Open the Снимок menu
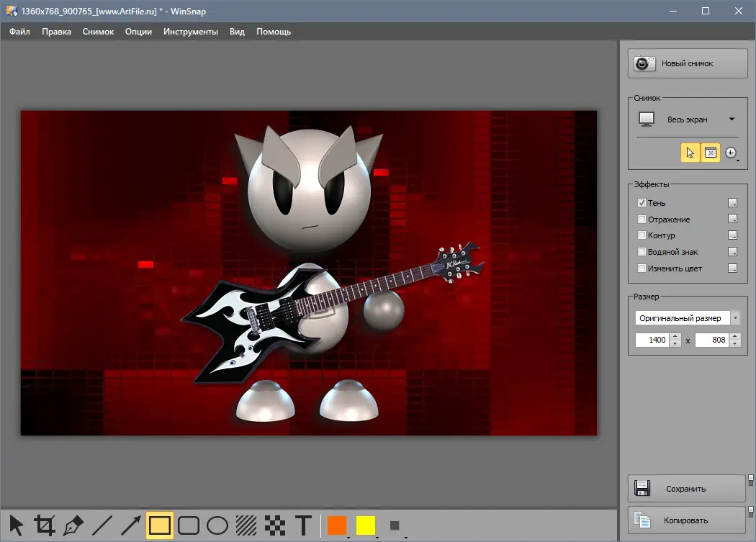This screenshot has width=756, height=542. (x=98, y=32)
